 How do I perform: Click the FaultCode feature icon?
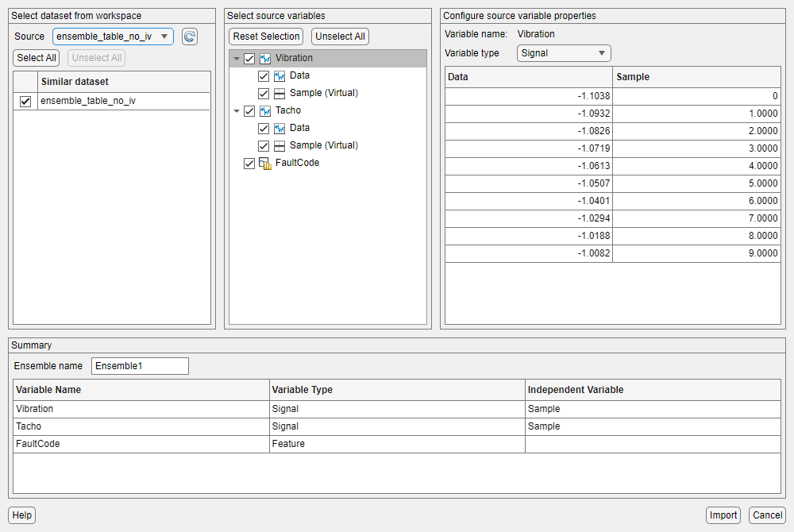[x=265, y=164]
